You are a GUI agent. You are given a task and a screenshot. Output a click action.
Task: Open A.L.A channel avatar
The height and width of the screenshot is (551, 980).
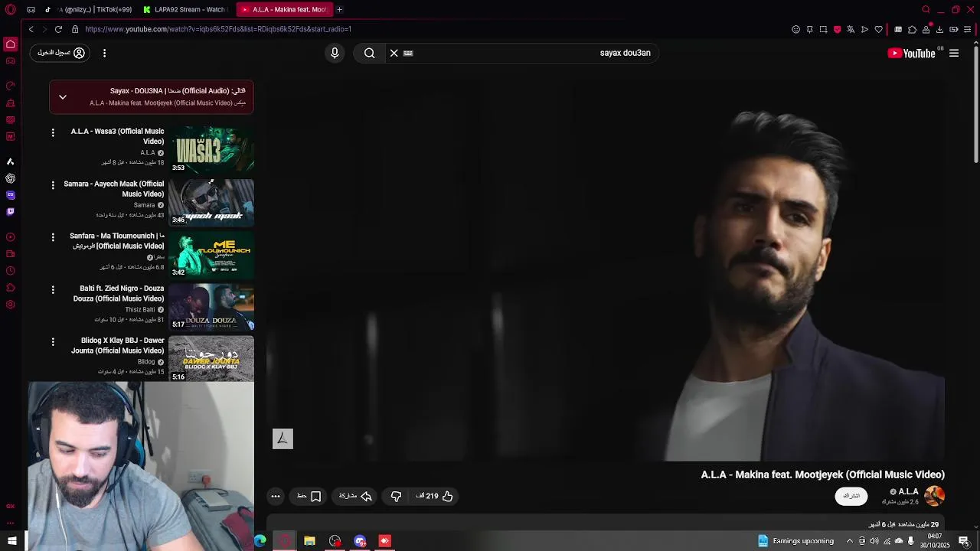935,496
